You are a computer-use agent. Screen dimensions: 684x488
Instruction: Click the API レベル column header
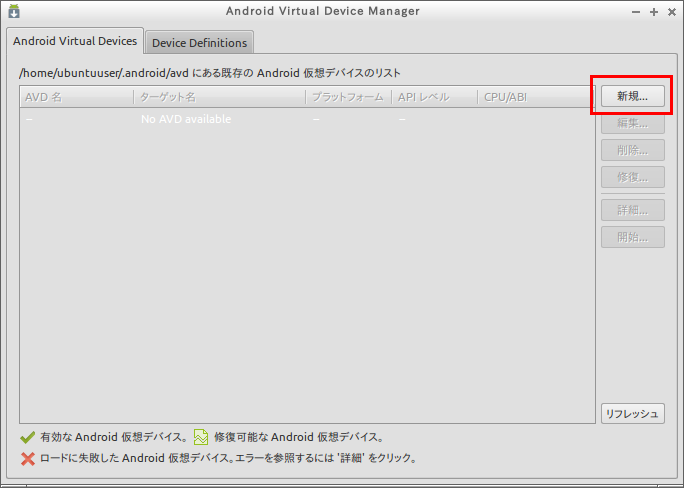click(434, 97)
